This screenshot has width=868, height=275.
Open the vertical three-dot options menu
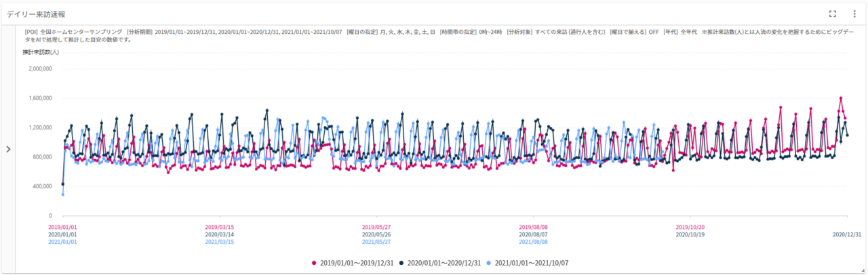pyautogui.click(x=854, y=14)
